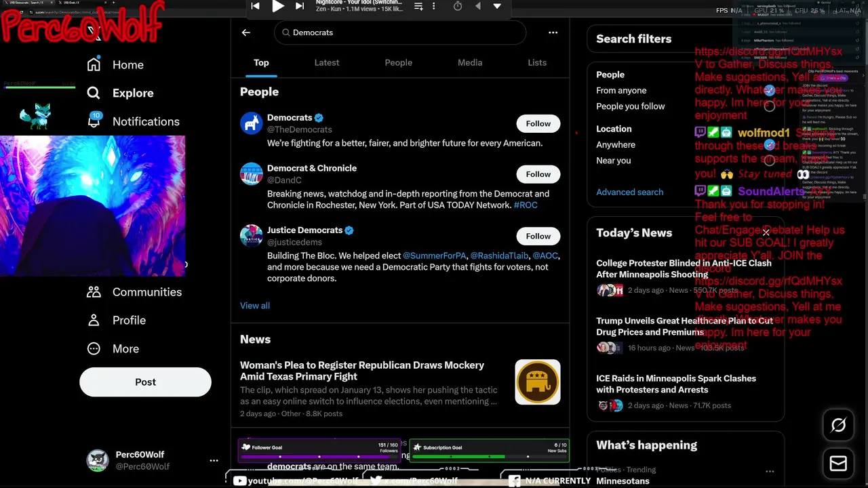Switch to the Latest tab
Screen dimensions: 868x488
pyautogui.click(x=326, y=62)
